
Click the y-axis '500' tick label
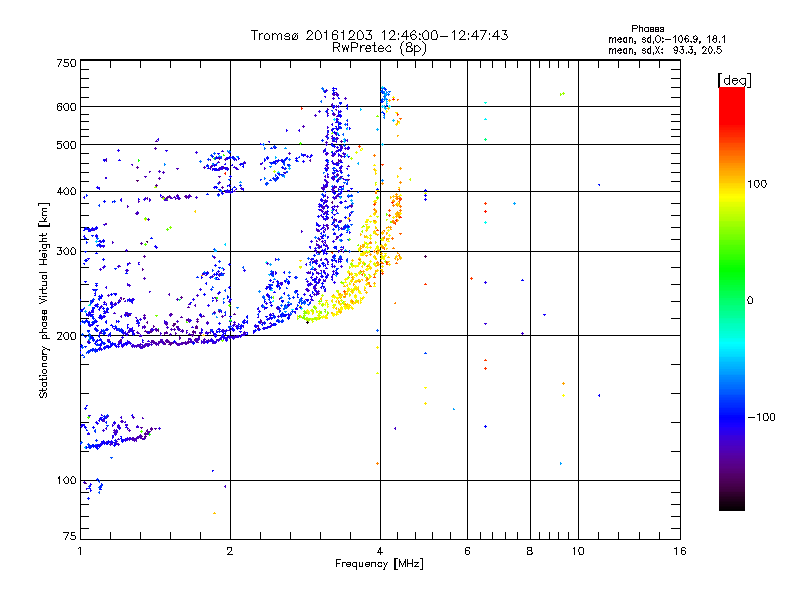coord(66,145)
